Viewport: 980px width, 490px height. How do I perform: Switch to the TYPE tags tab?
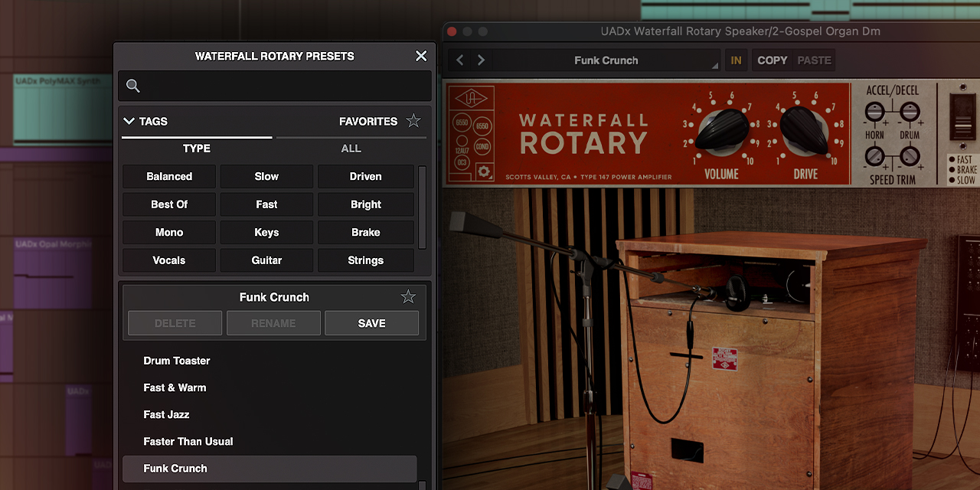tap(197, 148)
